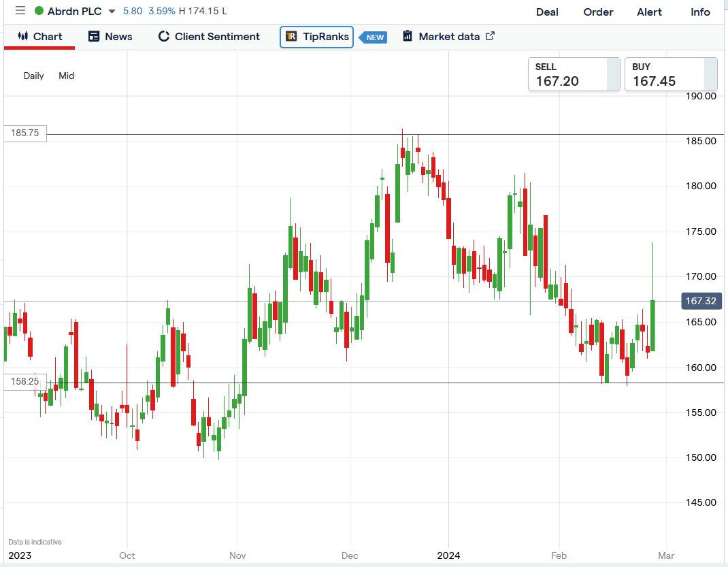Click the candlestick Chart icon
728x567 pixels.
22,36
